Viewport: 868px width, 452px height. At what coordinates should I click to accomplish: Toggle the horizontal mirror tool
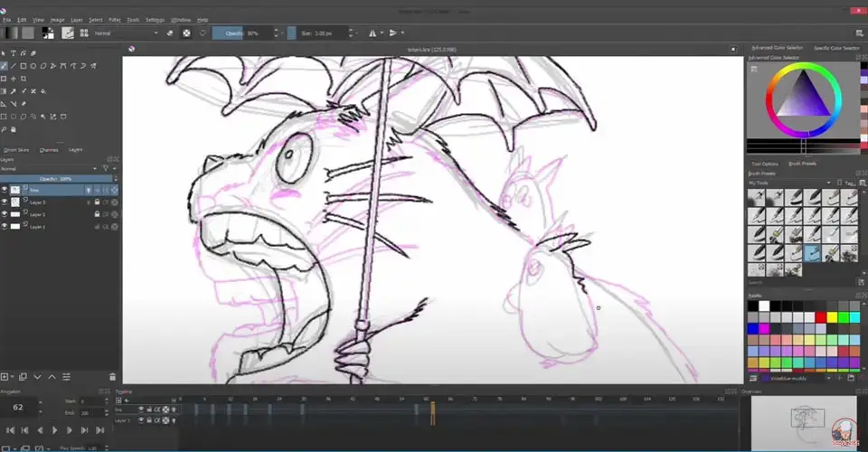click(373, 33)
